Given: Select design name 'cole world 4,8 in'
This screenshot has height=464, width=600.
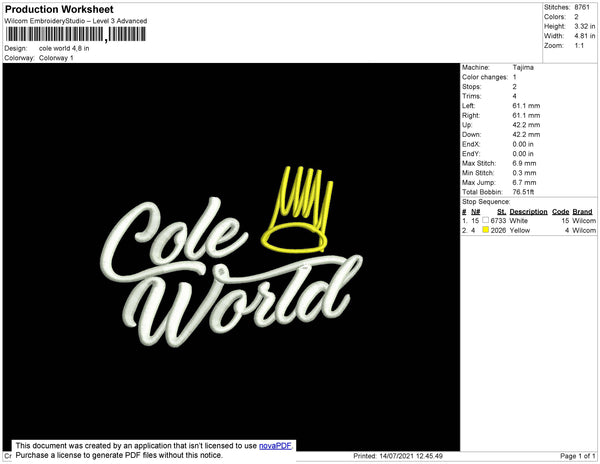Looking at the screenshot, I should pyautogui.click(x=64, y=49).
